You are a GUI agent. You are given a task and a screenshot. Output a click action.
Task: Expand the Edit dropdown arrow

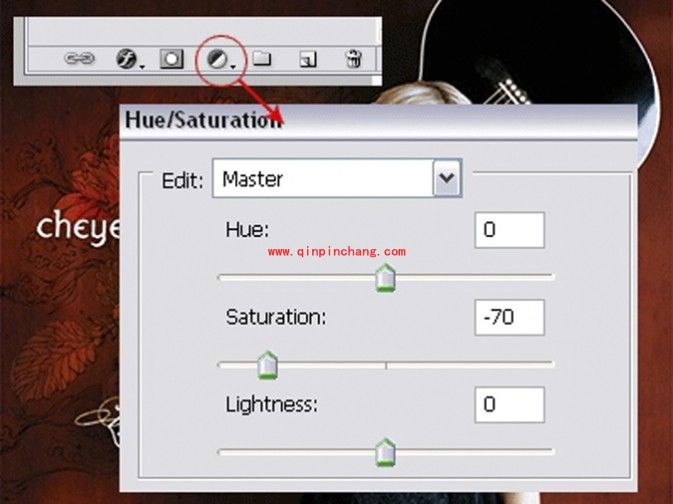pyautogui.click(x=446, y=179)
